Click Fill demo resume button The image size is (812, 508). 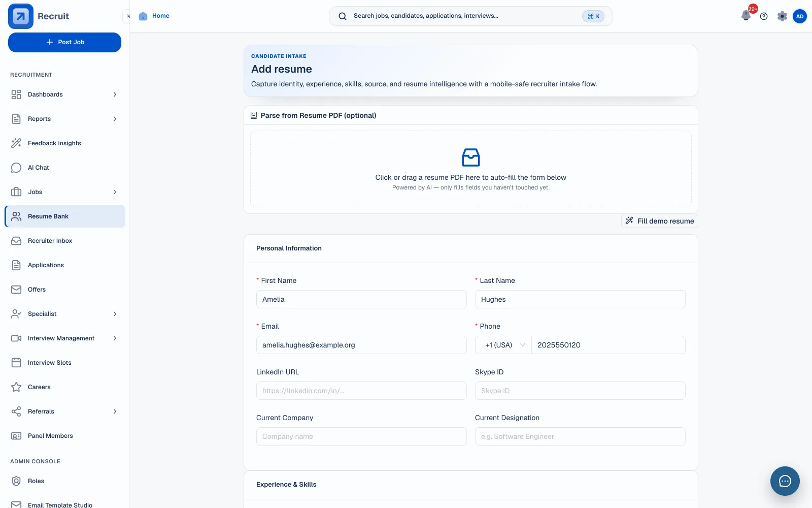(659, 221)
